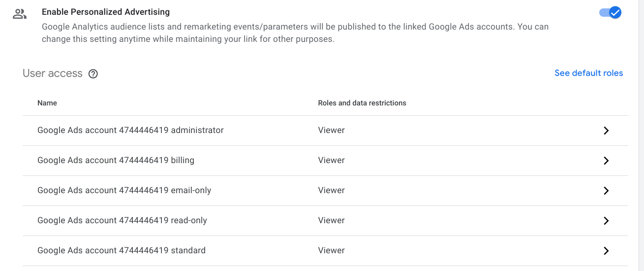Viewport: 644px width, 271px height.
Task: Click the Viewer role for standard row
Action: click(x=331, y=250)
